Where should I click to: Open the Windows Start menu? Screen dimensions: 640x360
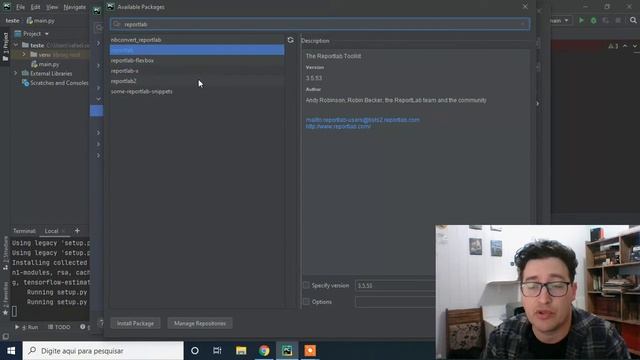point(11,351)
